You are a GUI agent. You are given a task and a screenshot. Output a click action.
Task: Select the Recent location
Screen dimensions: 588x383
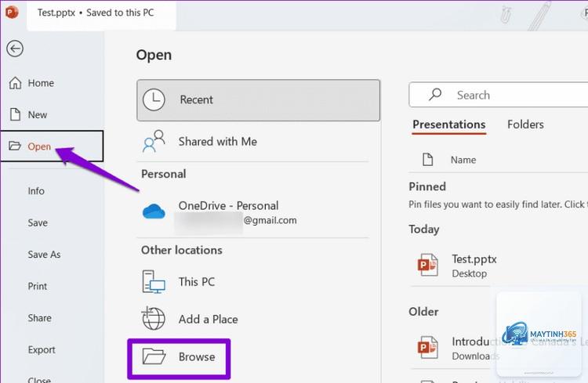coord(259,100)
